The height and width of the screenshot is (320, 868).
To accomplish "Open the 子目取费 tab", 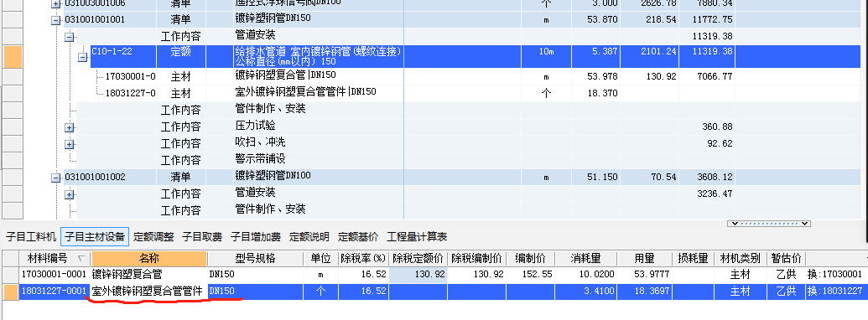I will [203, 237].
